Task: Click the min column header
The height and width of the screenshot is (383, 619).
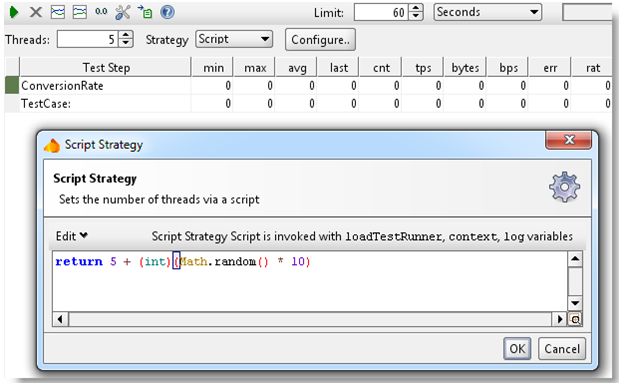Action: (213, 68)
